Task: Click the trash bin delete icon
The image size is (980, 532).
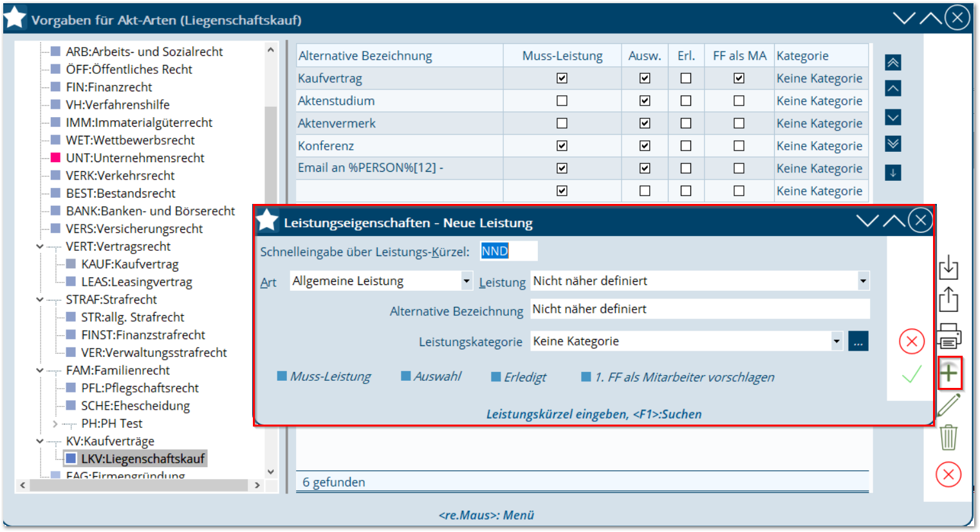Action: coord(948,437)
